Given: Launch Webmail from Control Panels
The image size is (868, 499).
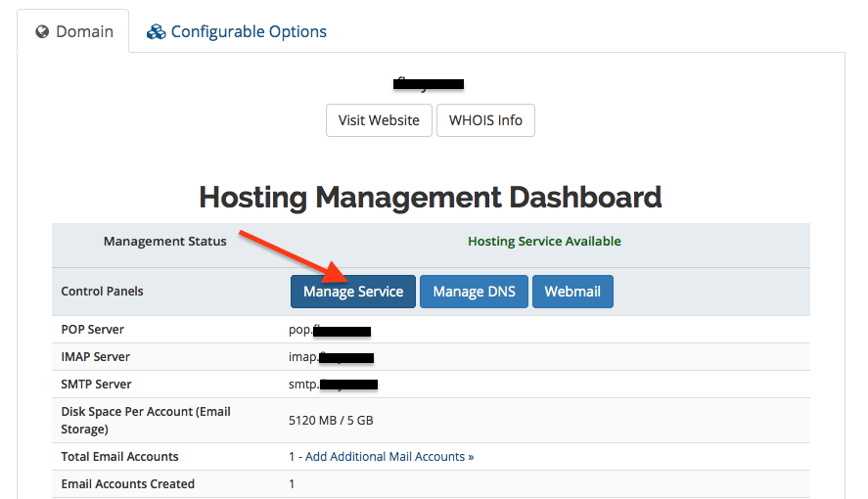Looking at the screenshot, I should (572, 292).
